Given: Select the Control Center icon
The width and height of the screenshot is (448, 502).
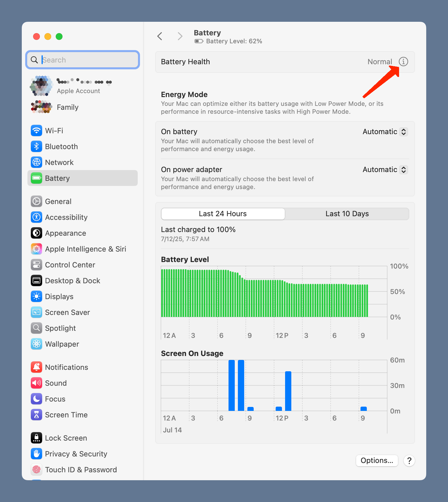Looking at the screenshot, I should pos(36,265).
